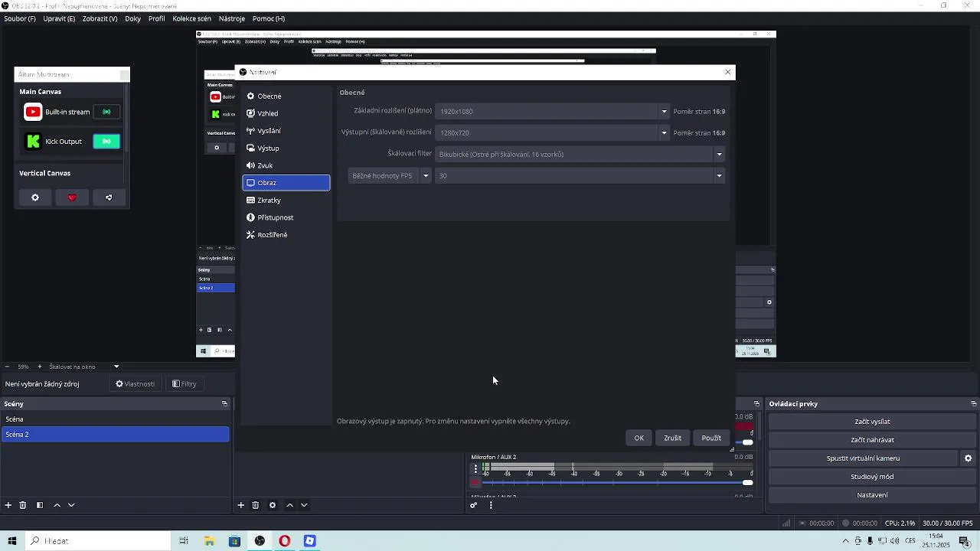Click Spustit virtuální kameru button
The height and width of the screenshot is (551, 980).
863,458
